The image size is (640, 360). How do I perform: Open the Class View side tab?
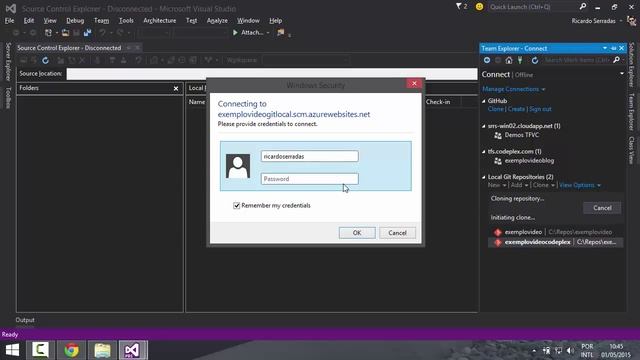coord(631,150)
